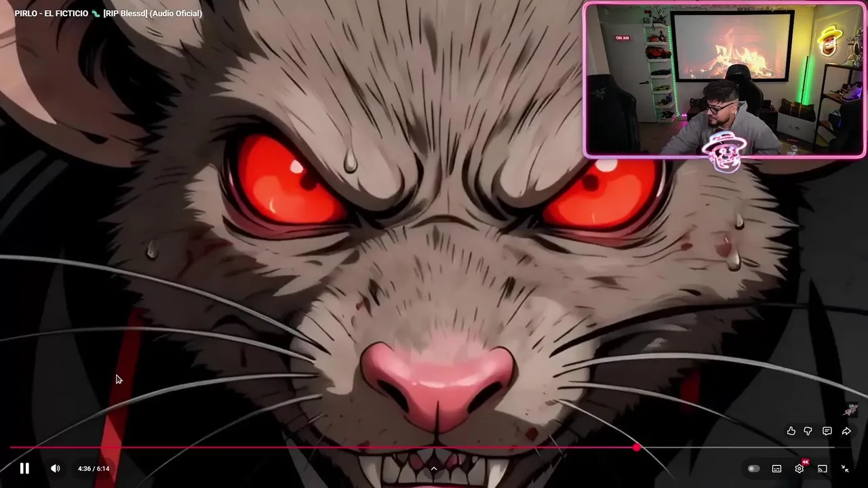Click the streamer webcam overlay
Screen dimensions: 868x488
724,81
